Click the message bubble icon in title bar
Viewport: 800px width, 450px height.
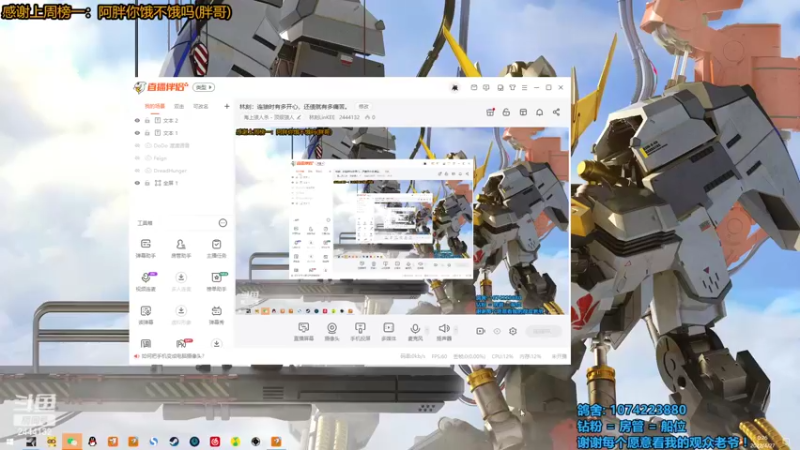[486, 88]
